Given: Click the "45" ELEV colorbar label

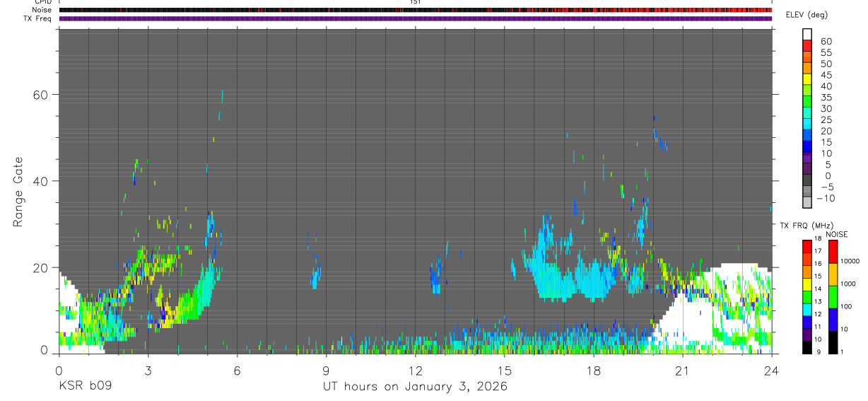Looking at the screenshot, I should tap(826, 75).
